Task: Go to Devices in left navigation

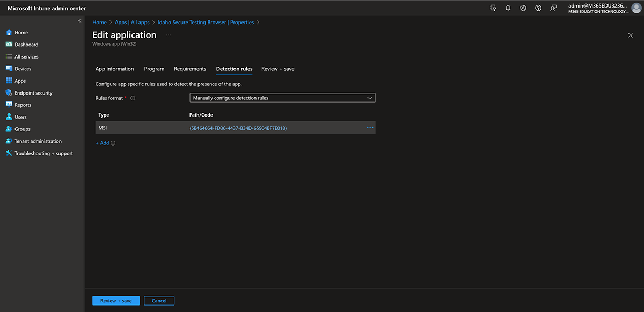Action: 23,69
